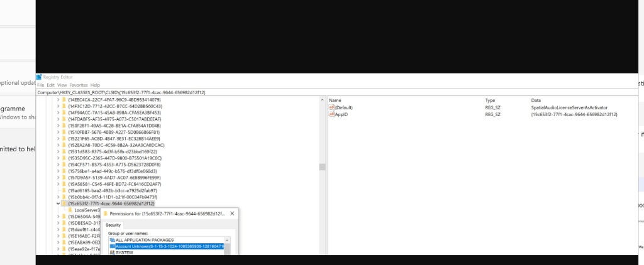Expand key {14F94ACC-7A15-45AB-898A-CFA5EA3BF453}
Screen dimensions: 644x265
click(x=58, y=112)
